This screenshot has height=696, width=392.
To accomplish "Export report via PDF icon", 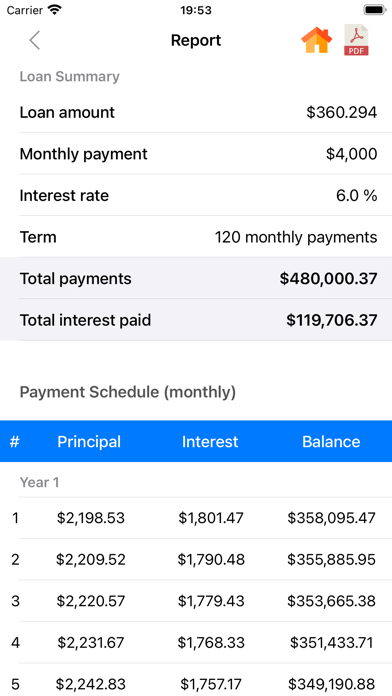I will [356, 40].
